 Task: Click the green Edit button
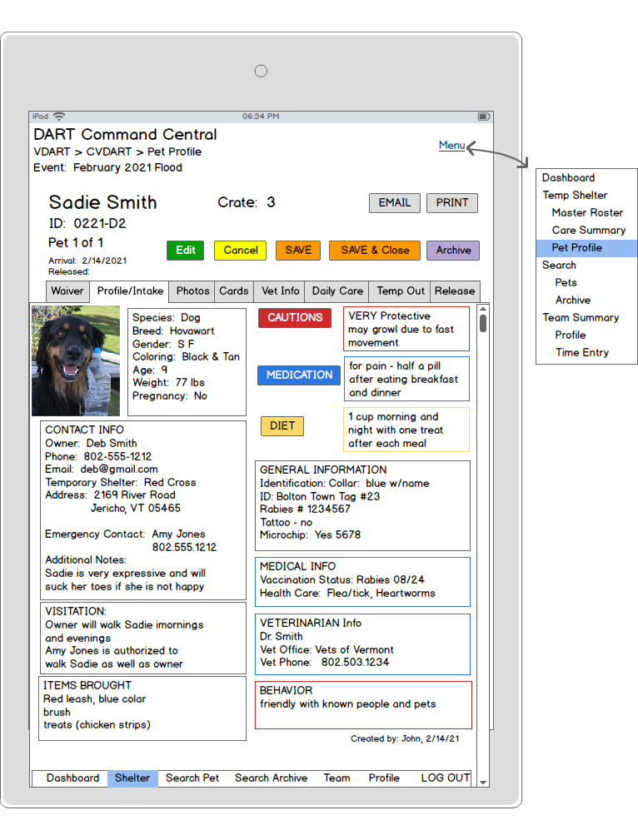point(185,250)
